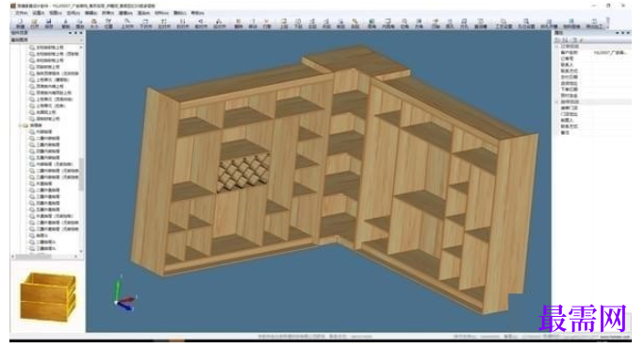Collapse the 抽屉类 folder in tree
The image size is (644, 348).
pos(20,125)
